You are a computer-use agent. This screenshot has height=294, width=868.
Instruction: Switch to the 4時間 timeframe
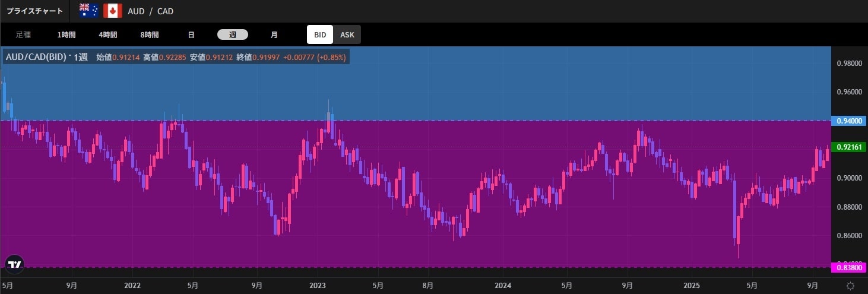click(108, 35)
